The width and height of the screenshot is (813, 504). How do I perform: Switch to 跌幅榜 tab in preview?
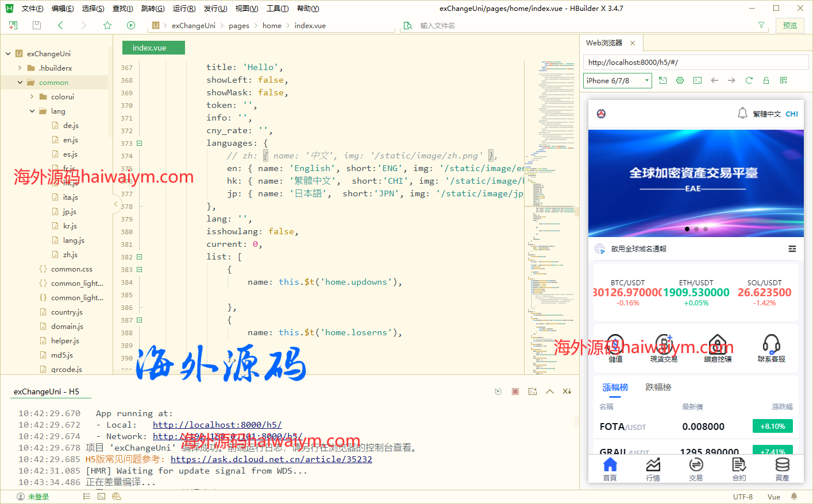coord(658,387)
